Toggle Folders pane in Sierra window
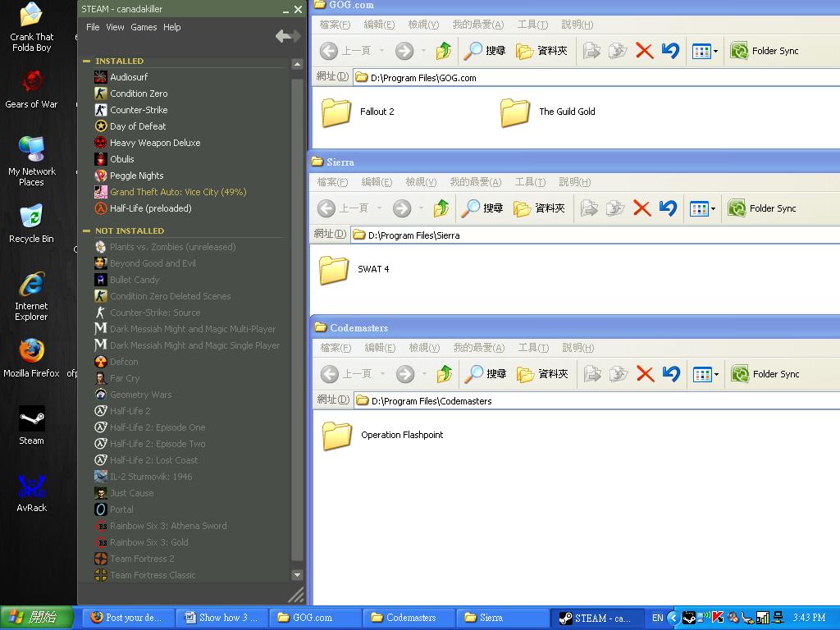840x630 pixels. (540, 208)
